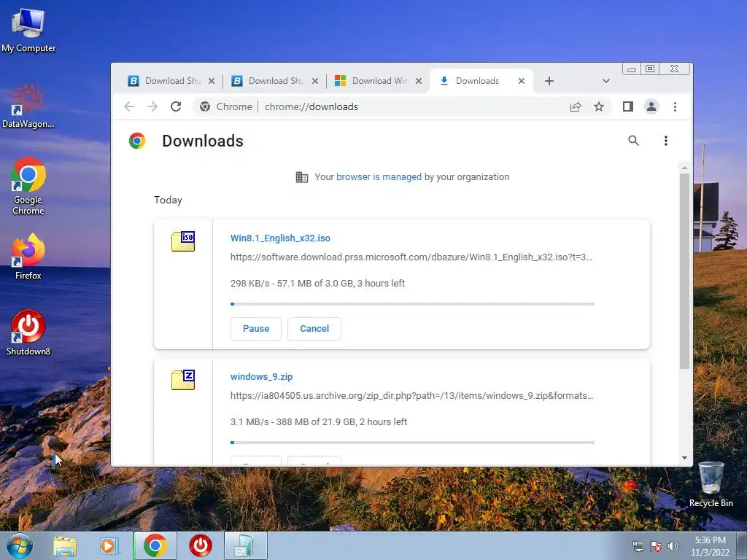Click the Action Center flag tray icon
This screenshot has height=560, width=747.
[656, 546]
